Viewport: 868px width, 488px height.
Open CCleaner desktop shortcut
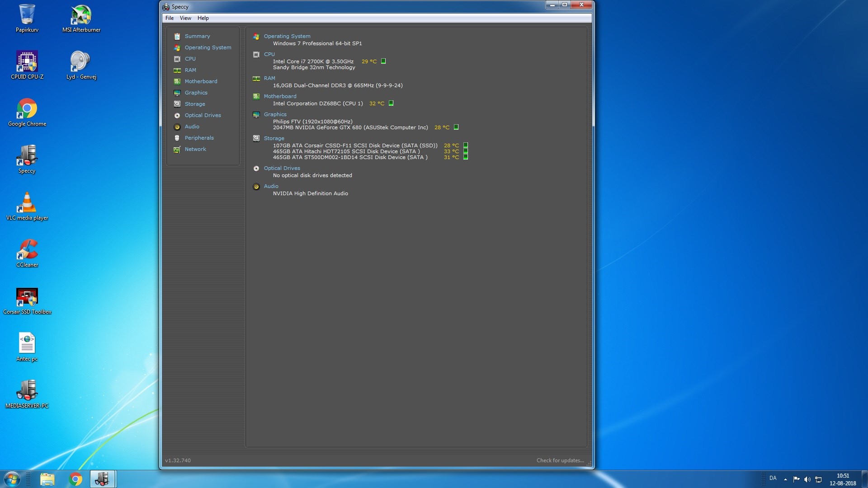pos(27,253)
